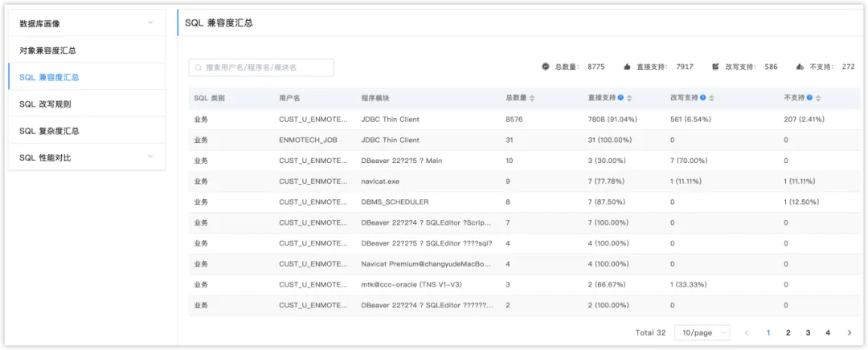This screenshot has width=868, height=350.
Task: Go to page 3
Action: pos(808,332)
